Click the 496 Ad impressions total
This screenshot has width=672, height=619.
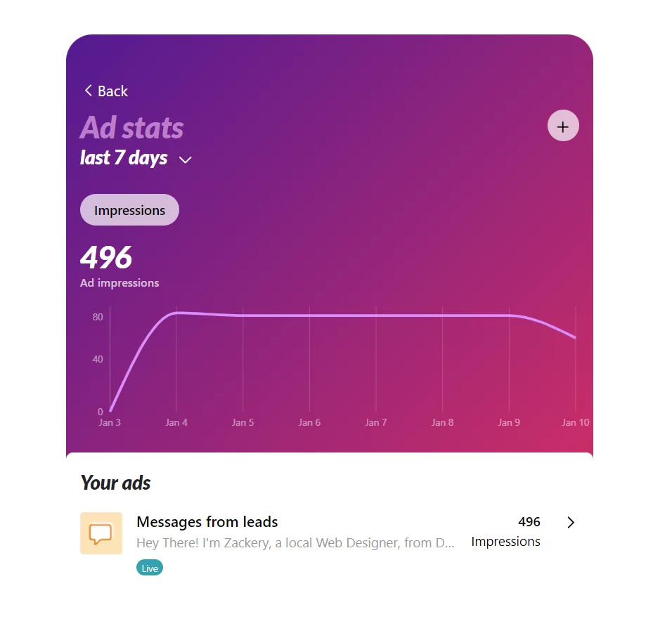(119, 266)
